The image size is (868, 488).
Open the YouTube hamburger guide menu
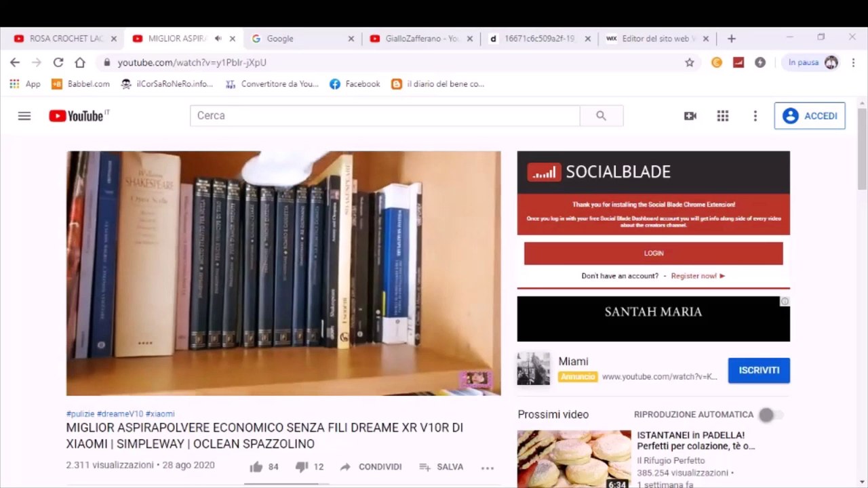click(x=24, y=116)
